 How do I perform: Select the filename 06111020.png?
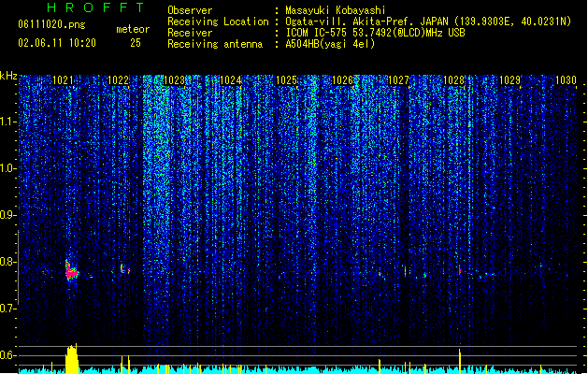point(51,24)
